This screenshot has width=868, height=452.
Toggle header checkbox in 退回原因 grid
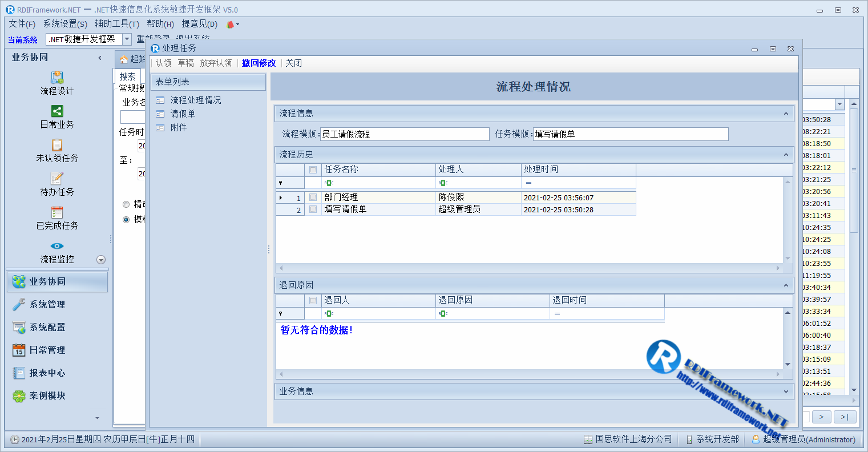click(x=313, y=301)
